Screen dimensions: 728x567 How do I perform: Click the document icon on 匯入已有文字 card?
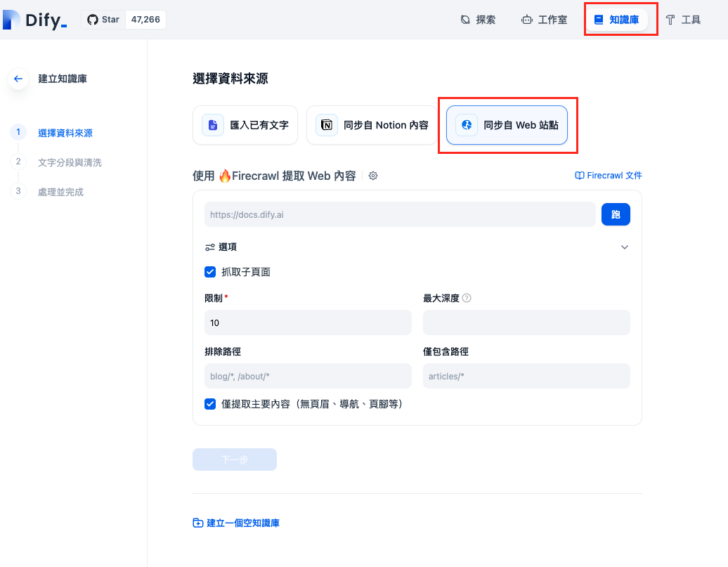[x=212, y=124]
